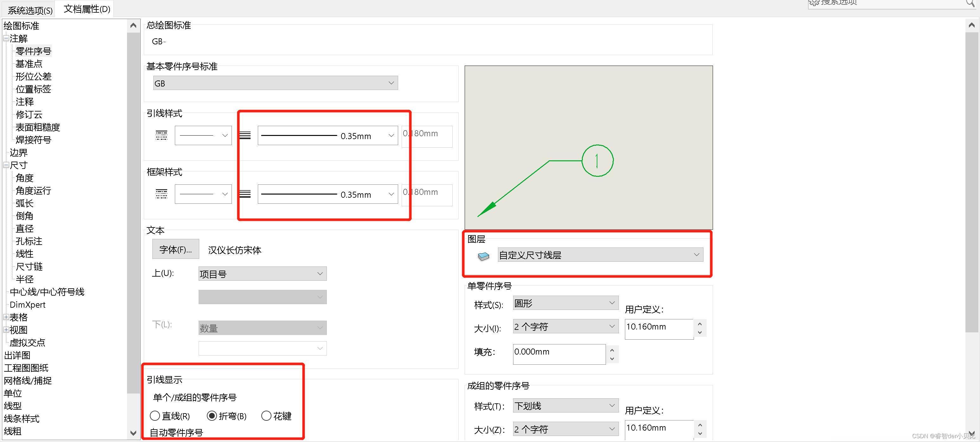Select the 折弯(B) radio button

(212, 416)
